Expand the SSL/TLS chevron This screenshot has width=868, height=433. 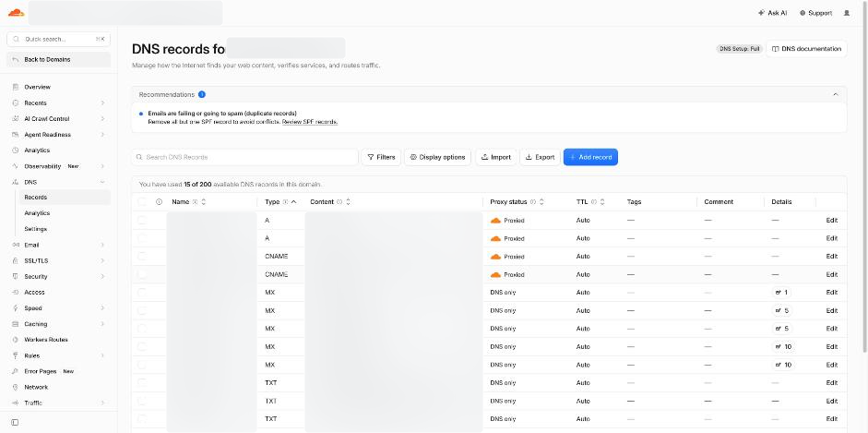pyautogui.click(x=102, y=260)
